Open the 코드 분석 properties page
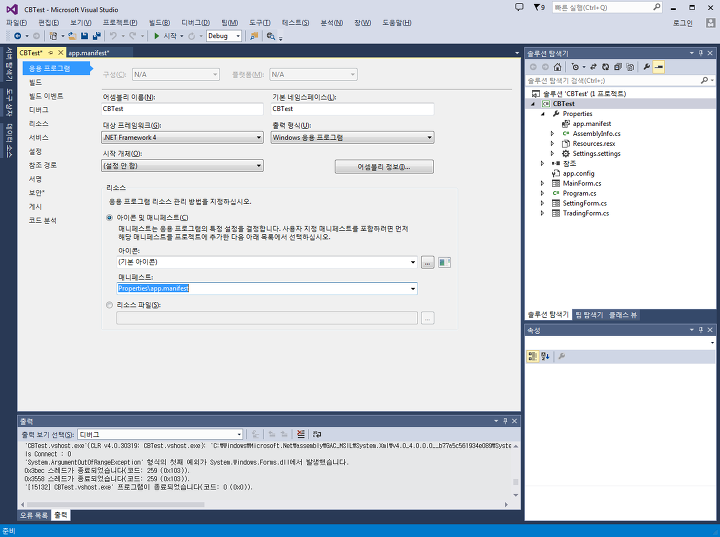 click(x=43, y=220)
